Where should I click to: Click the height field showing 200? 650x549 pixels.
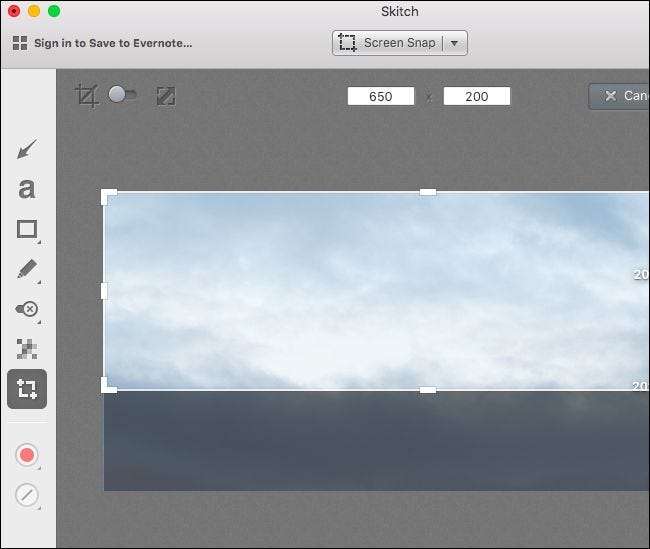click(x=476, y=96)
